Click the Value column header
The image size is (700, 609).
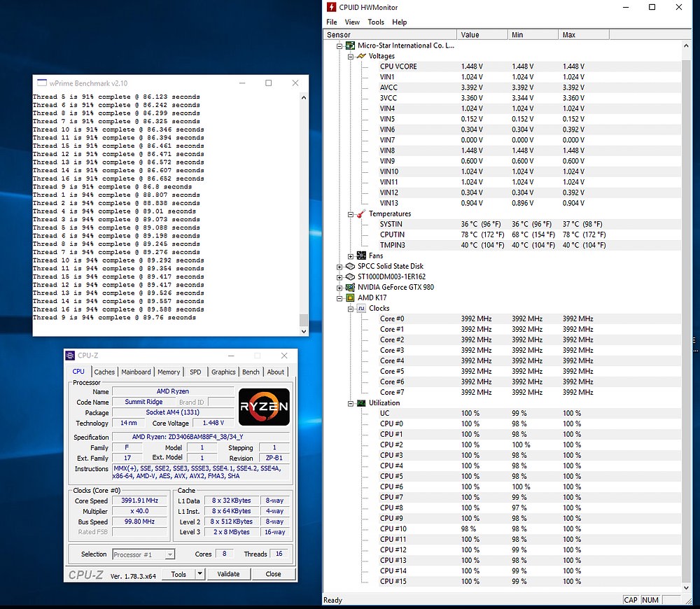click(x=482, y=35)
